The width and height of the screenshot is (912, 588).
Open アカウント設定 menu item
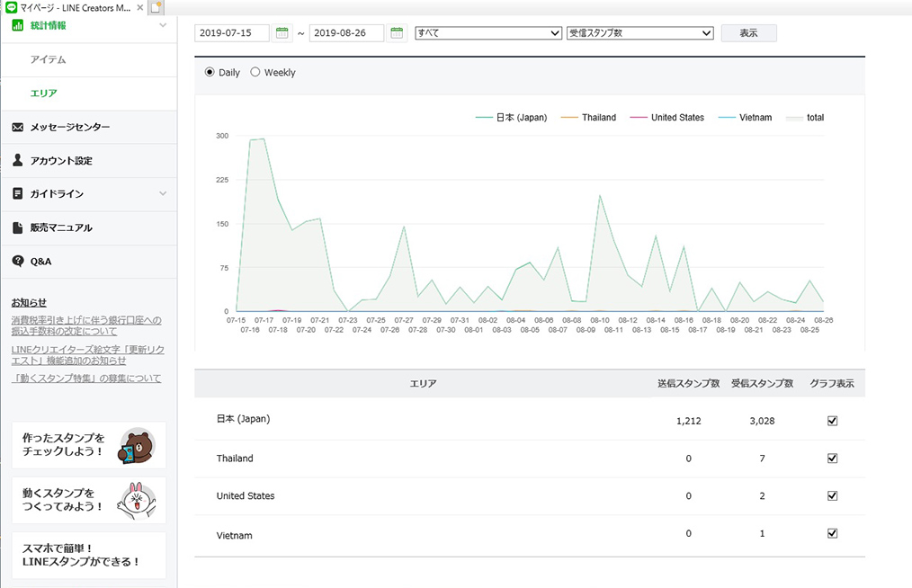pos(61,161)
